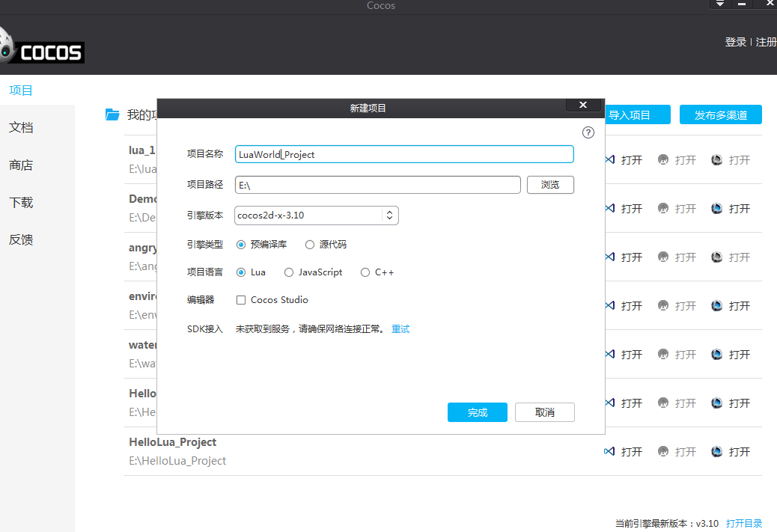Viewport: 777px width, 532px height.
Task: Click the Cocos Studio icon in the Hello row
Action: 716,403
